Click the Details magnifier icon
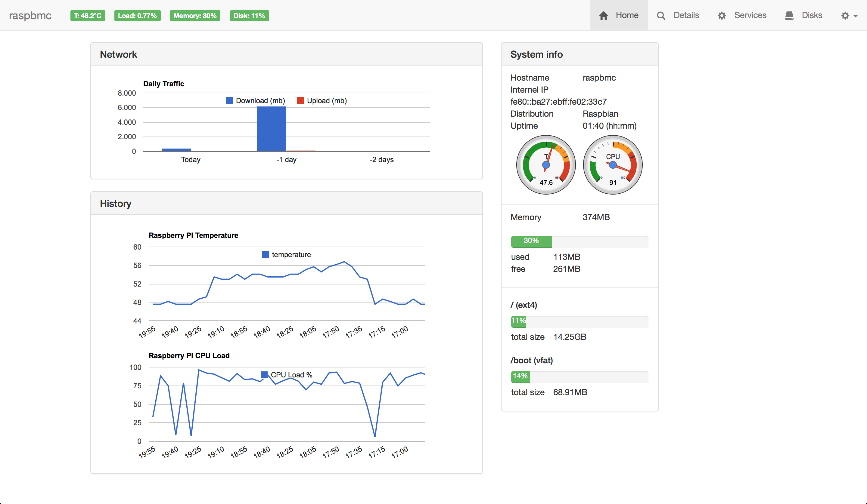 coord(660,15)
